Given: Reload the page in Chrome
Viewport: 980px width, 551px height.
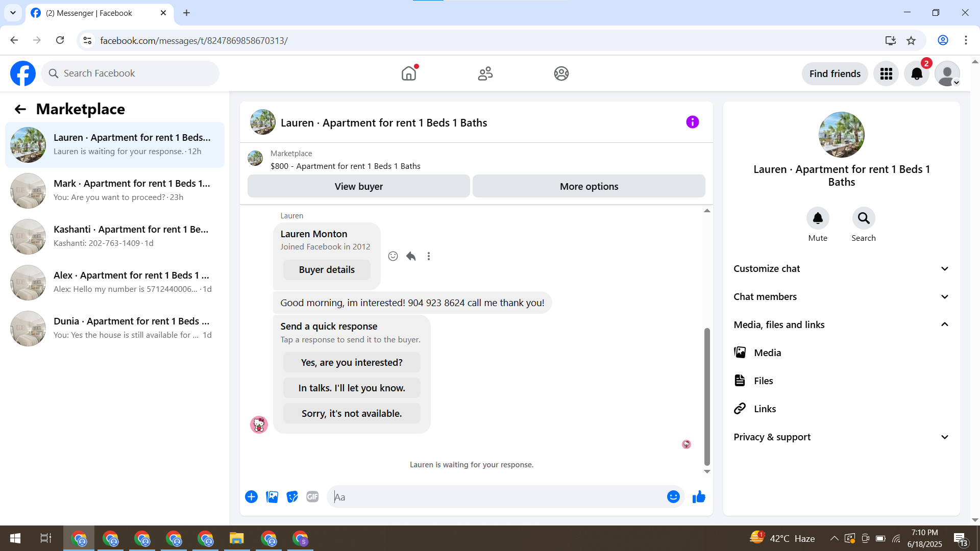Looking at the screenshot, I should click(60, 40).
